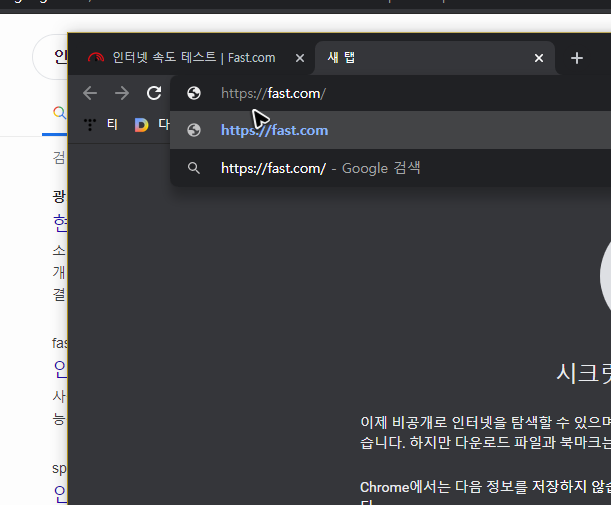This screenshot has height=505, width=611.
Task: Choose the Google 검색 suggestion row
Action: point(390,168)
